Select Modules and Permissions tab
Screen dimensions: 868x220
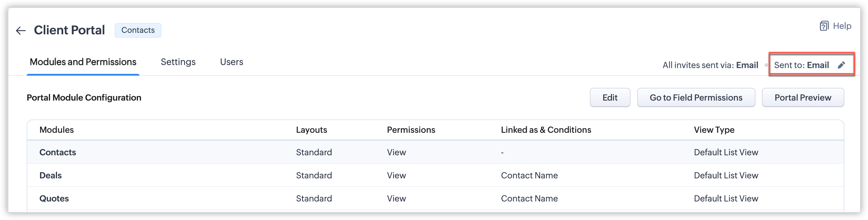coord(83,62)
